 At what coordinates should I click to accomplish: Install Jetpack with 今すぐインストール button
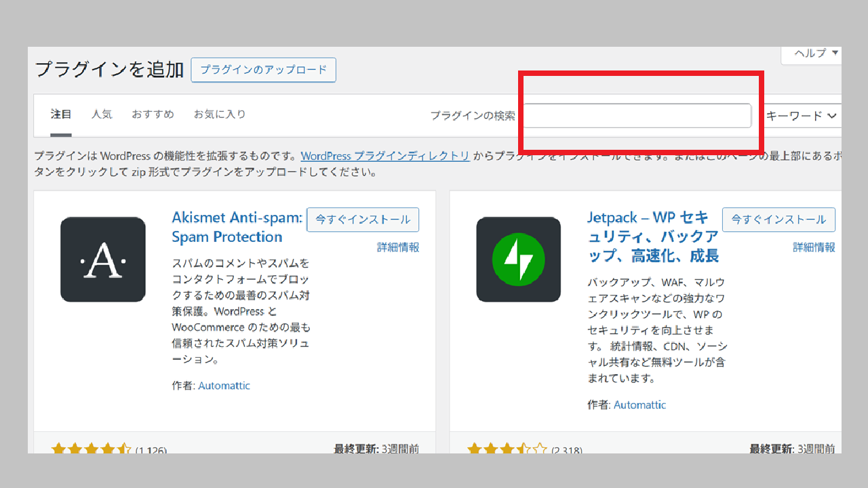pos(778,220)
